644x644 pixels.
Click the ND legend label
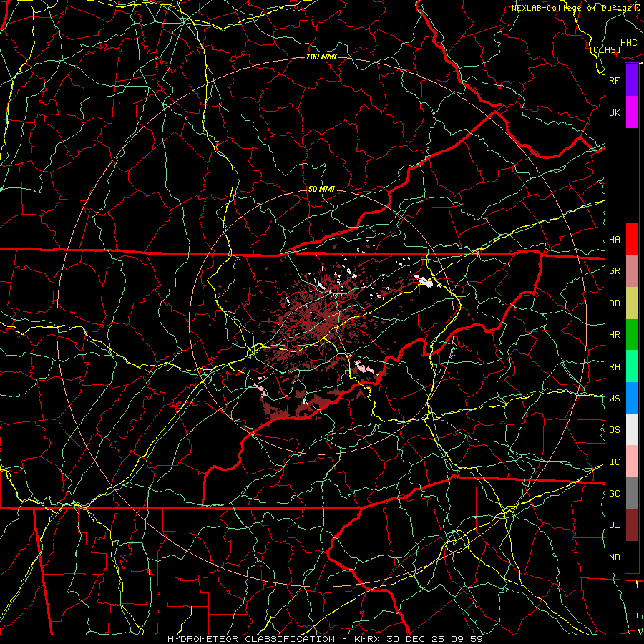(x=614, y=557)
